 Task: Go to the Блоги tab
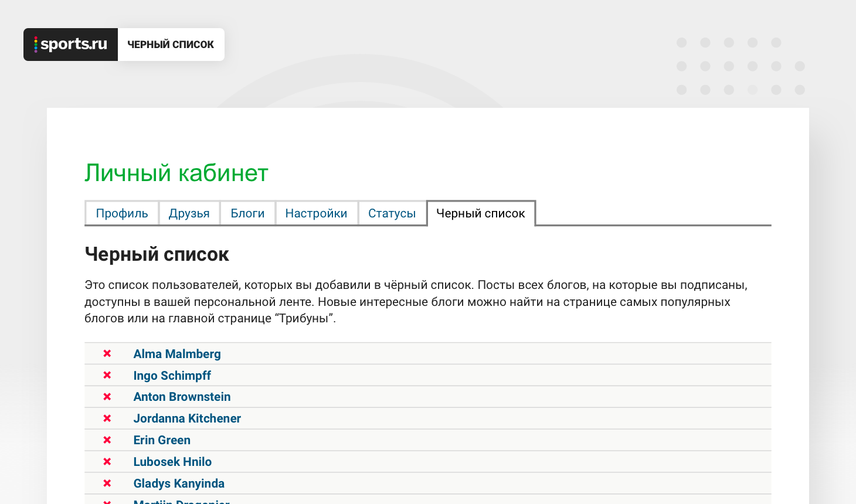(247, 213)
